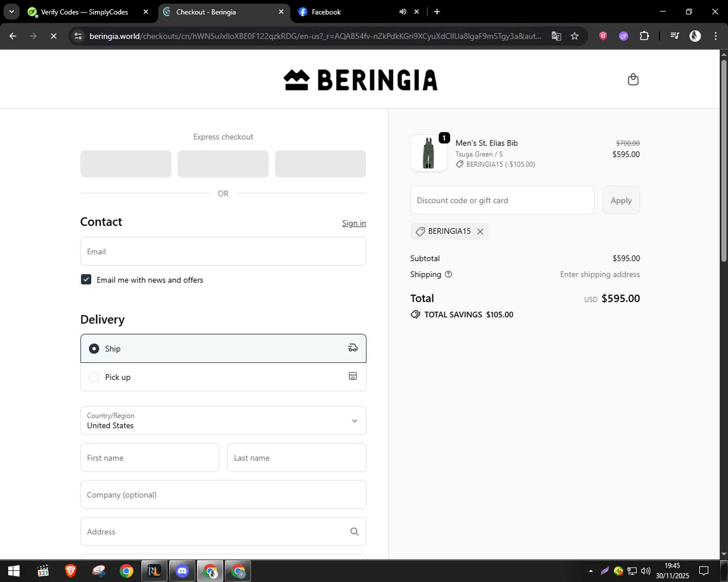Focus the Email input field
This screenshot has width=728, height=582.
(x=223, y=251)
